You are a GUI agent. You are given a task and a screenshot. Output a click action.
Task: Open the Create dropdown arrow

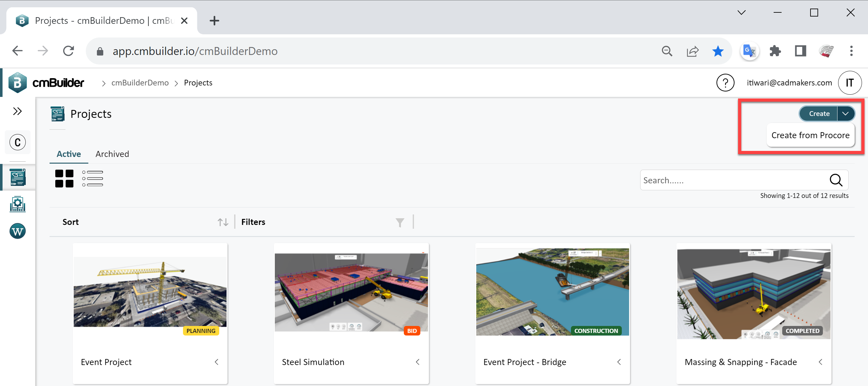pyautogui.click(x=845, y=113)
